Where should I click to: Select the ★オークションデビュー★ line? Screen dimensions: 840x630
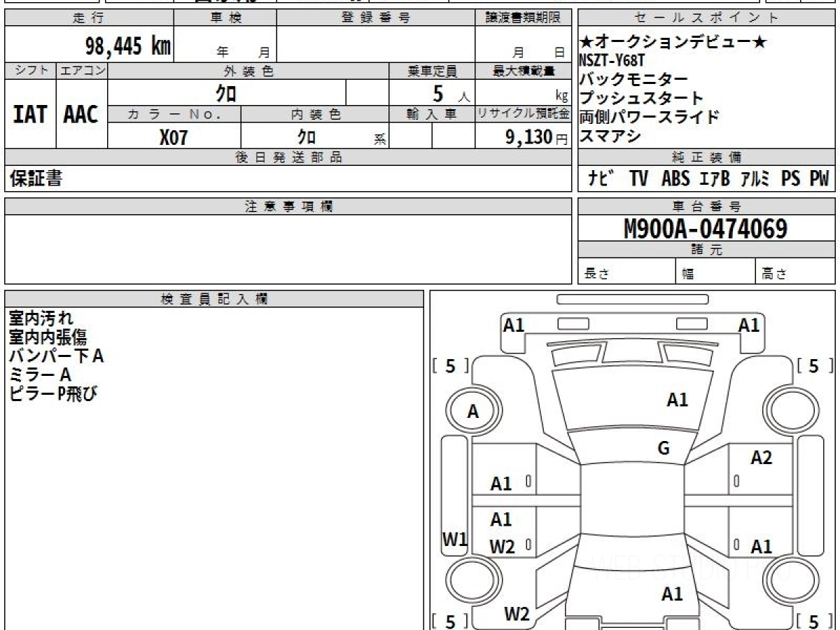[673, 43]
